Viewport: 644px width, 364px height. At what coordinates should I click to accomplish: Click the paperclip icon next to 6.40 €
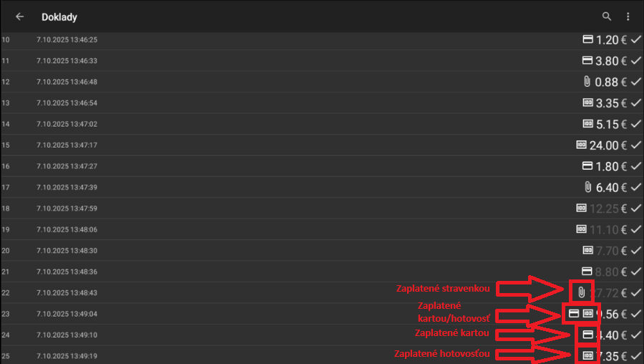click(587, 187)
